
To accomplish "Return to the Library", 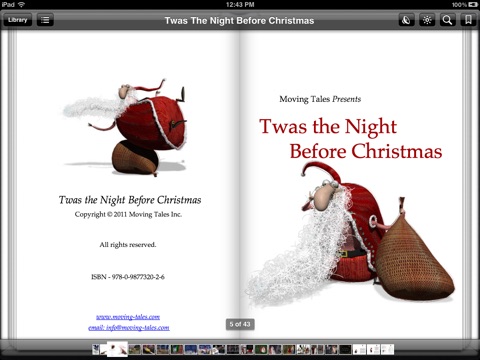I will tap(18, 20).
